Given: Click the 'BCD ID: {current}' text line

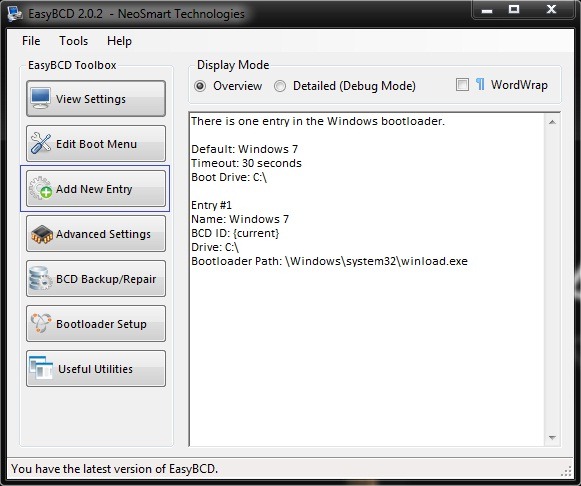Looking at the screenshot, I should [x=235, y=233].
